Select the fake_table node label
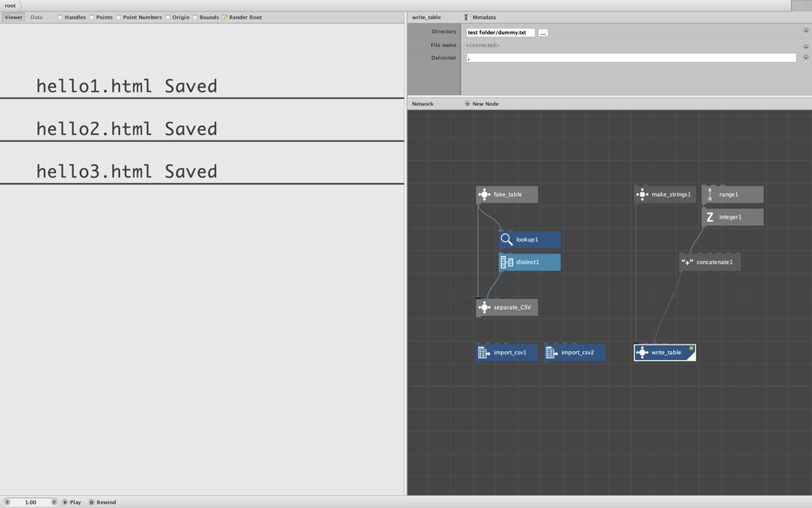 (508, 194)
